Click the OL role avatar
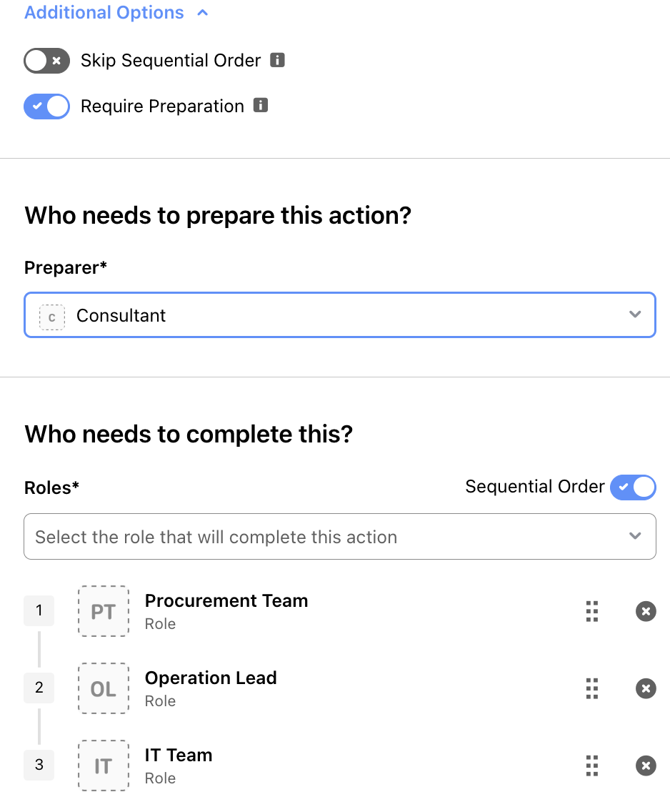 click(x=104, y=688)
